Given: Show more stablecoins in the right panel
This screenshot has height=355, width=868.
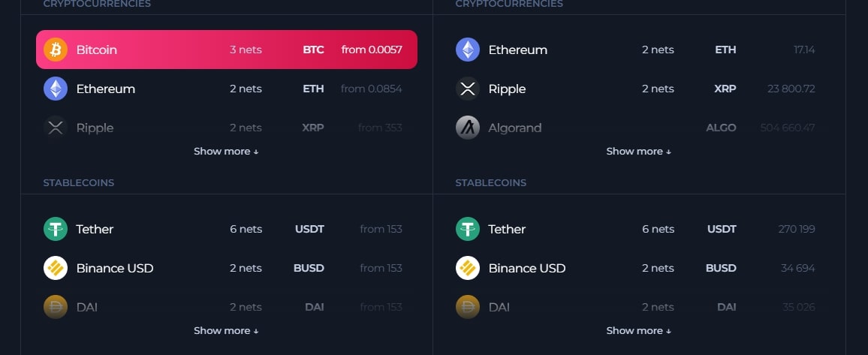Looking at the screenshot, I should (638, 330).
